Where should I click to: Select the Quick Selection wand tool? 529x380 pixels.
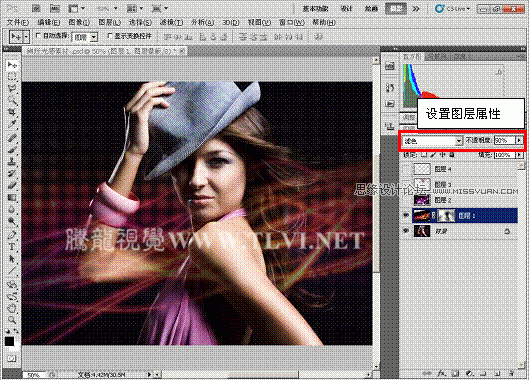[x=12, y=101]
